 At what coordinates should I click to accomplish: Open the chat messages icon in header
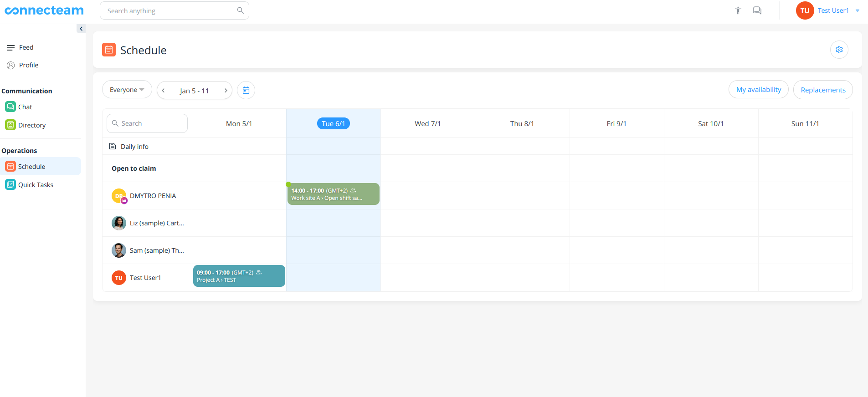pos(757,10)
